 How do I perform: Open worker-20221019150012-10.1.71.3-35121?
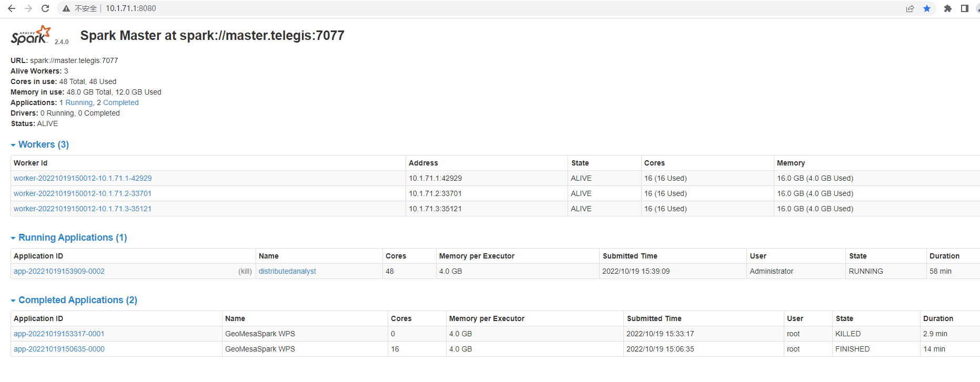[83, 209]
